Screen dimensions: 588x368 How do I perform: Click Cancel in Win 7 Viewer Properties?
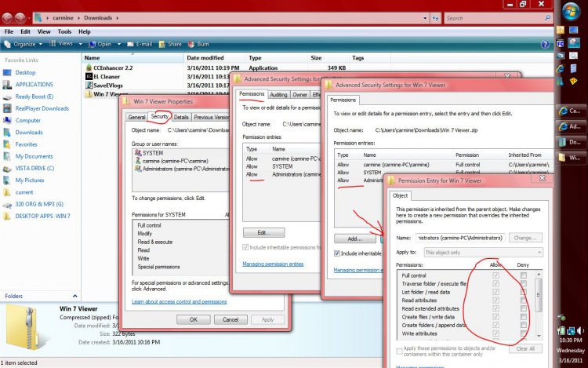[230, 319]
